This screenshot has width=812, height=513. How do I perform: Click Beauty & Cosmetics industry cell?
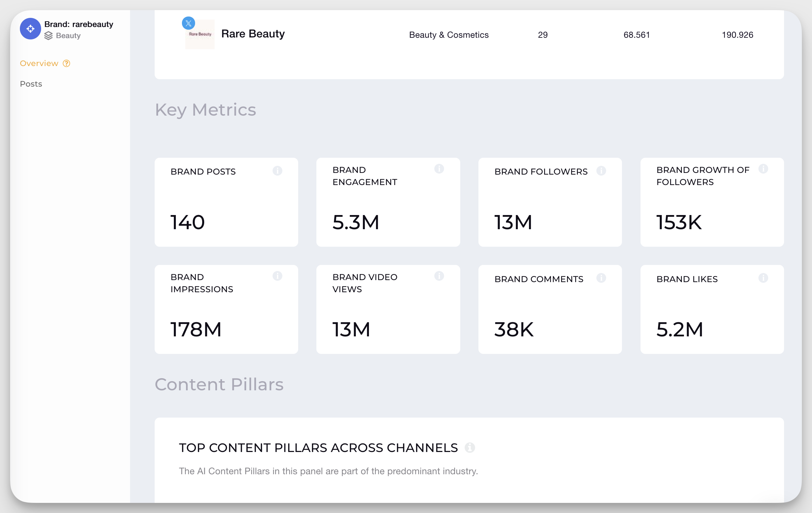(x=449, y=35)
